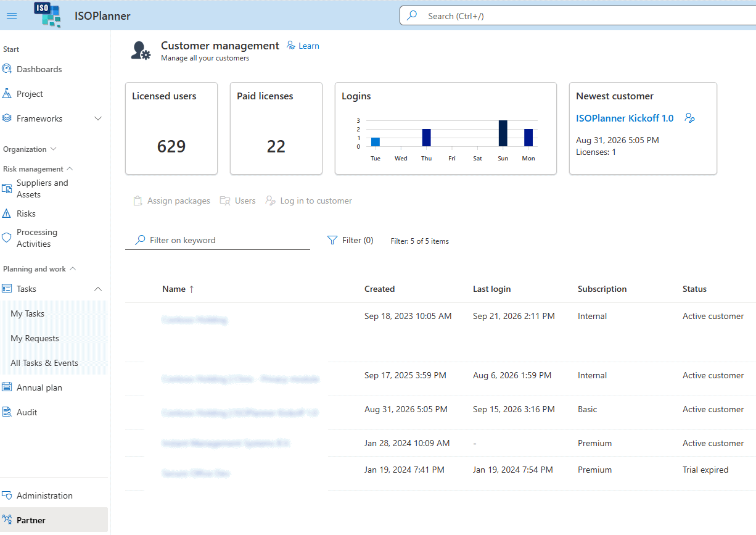Click the Paid licenses 22 card
Image resolution: width=756 pixels, height=535 pixels.
(276, 128)
